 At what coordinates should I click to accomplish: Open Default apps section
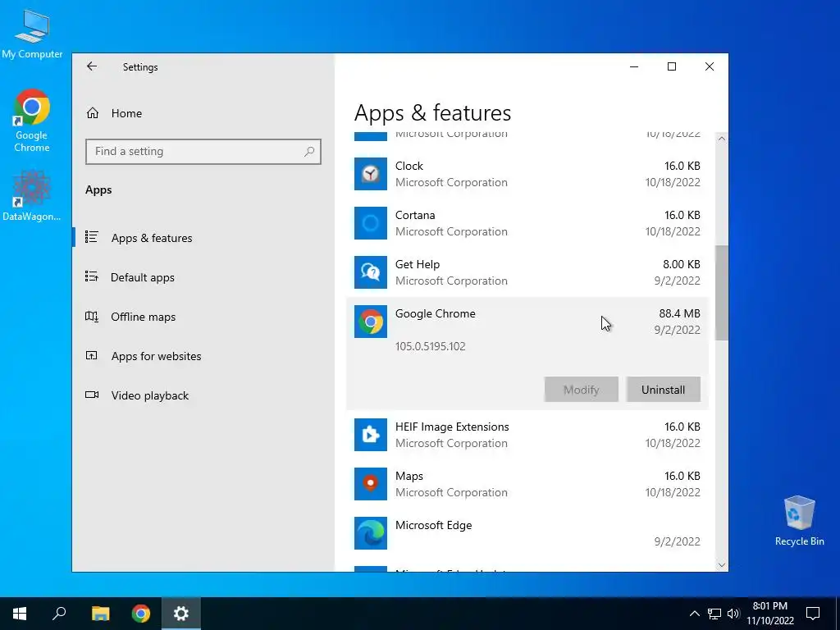click(x=203, y=277)
